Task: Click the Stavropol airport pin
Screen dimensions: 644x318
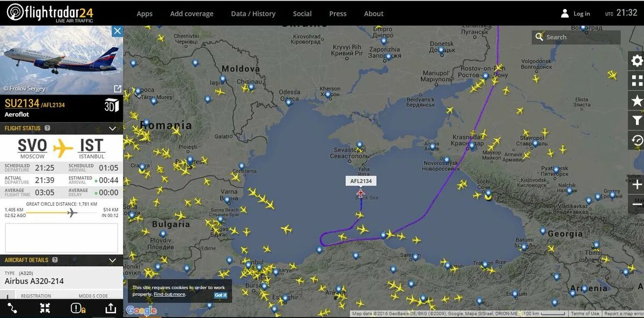Action: click(x=535, y=143)
